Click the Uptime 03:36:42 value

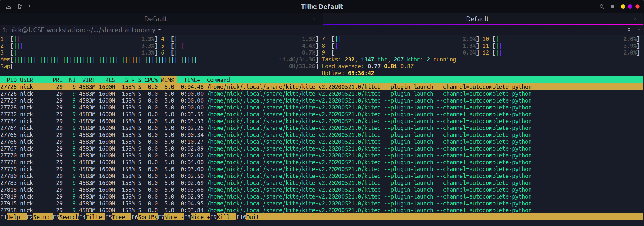tap(361, 73)
